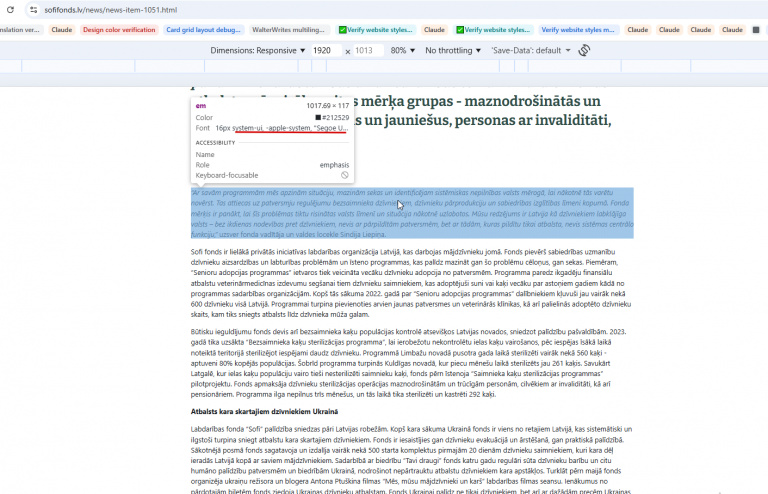Click the Keyboard-focusable not-allowed icon
This screenshot has height=494, width=768.
(345, 175)
